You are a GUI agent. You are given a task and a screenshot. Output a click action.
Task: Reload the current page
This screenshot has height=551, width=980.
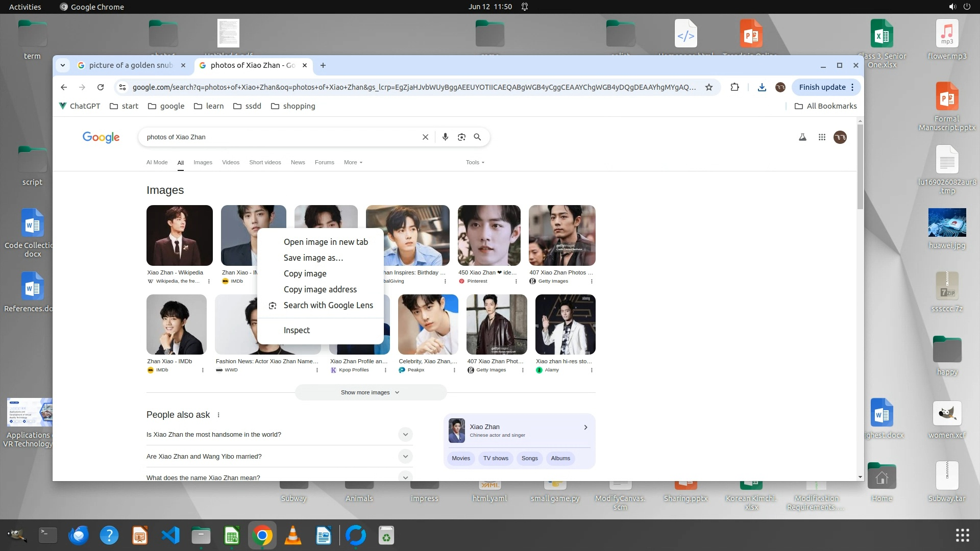(x=101, y=87)
